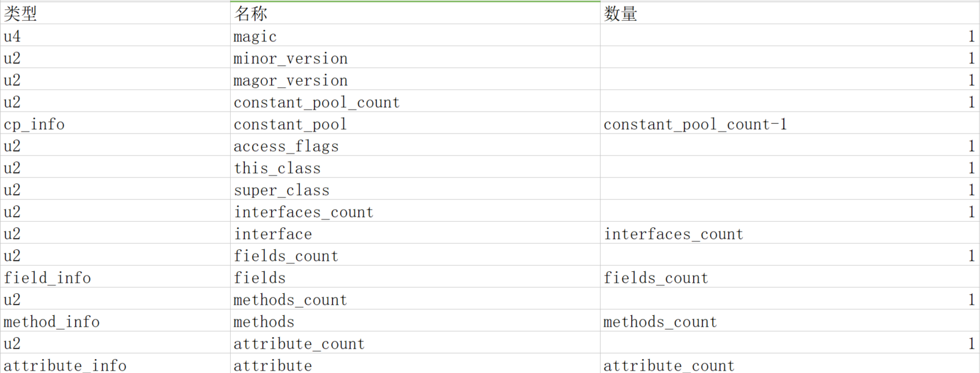The image size is (980, 373).
Task: Select the field_info type cell
Action: (48, 278)
